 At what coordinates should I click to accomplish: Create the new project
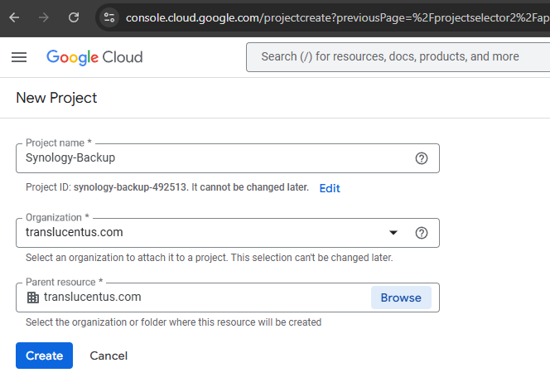(44, 356)
